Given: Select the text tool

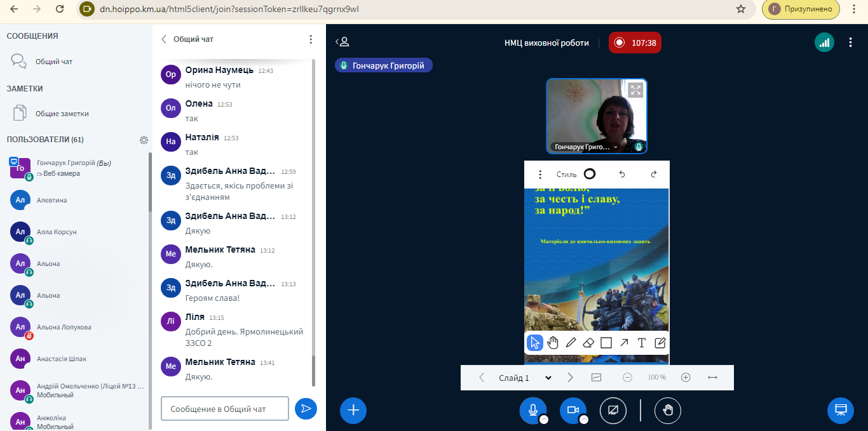Looking at the screenshot, I should 642,343.
